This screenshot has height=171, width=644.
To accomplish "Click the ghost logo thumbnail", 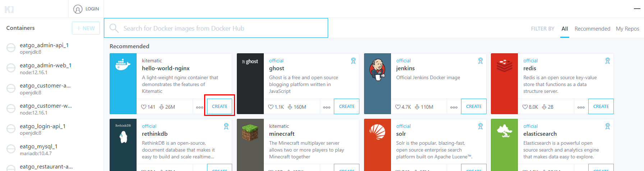I will (250, 84).
